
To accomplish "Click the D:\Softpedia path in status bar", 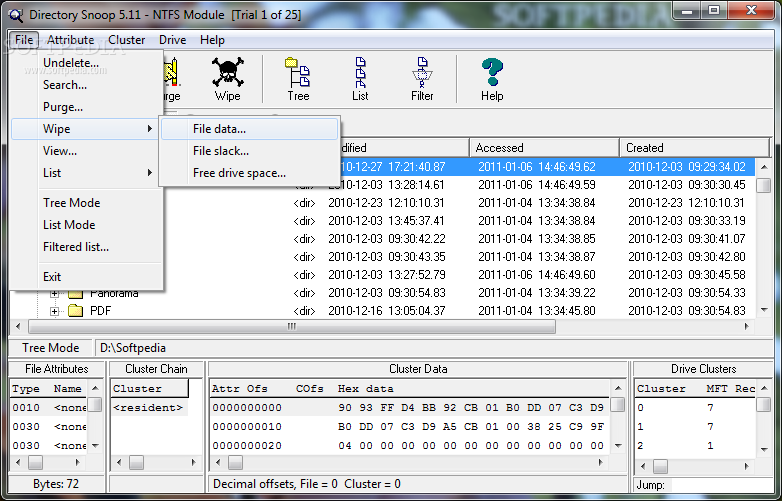I will [x=133, y=348].
